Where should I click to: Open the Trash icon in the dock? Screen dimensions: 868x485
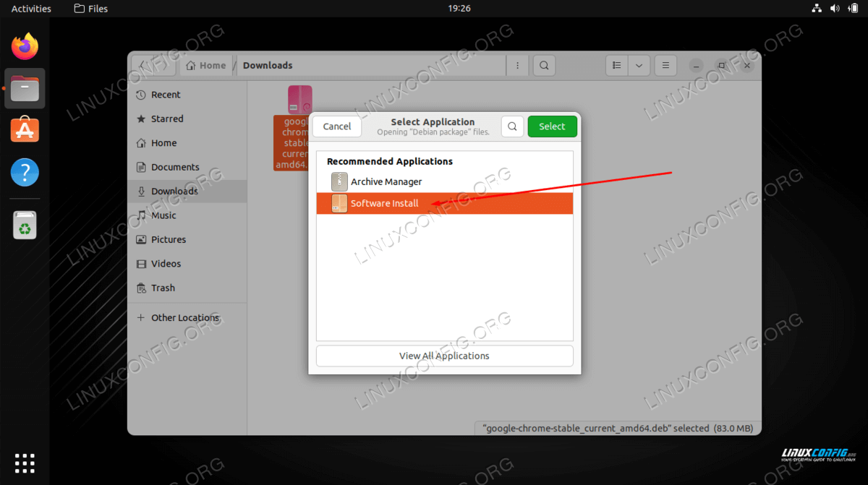25,224
